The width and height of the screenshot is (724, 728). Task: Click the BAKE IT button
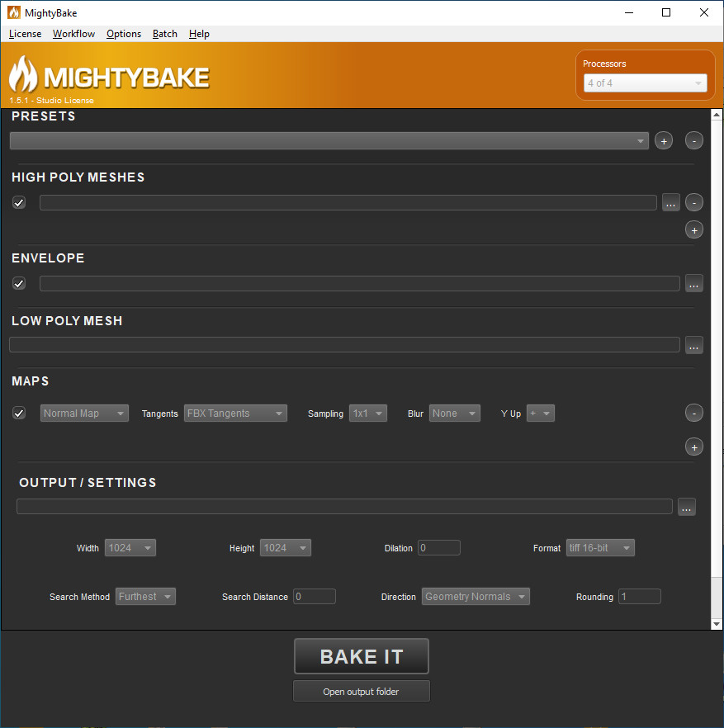pos(362,656)
